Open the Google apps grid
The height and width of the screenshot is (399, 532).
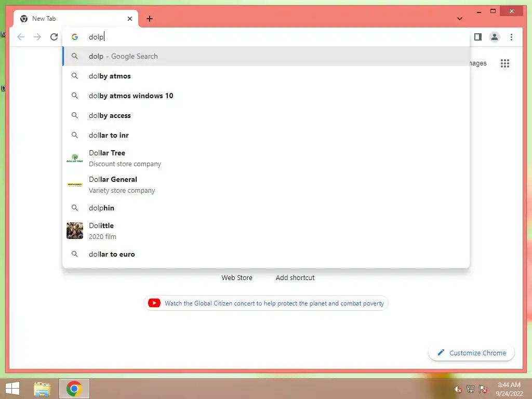point(505,63)
